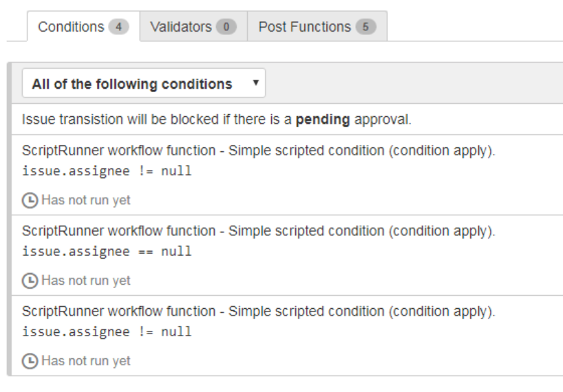The image size is (563, 392).
Task: Click the Post Functions count badge 5
Action: click(x=365, y=27)
